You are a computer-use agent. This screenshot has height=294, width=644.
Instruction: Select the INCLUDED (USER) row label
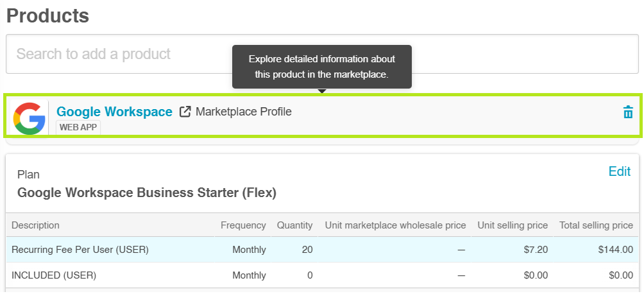54,275
